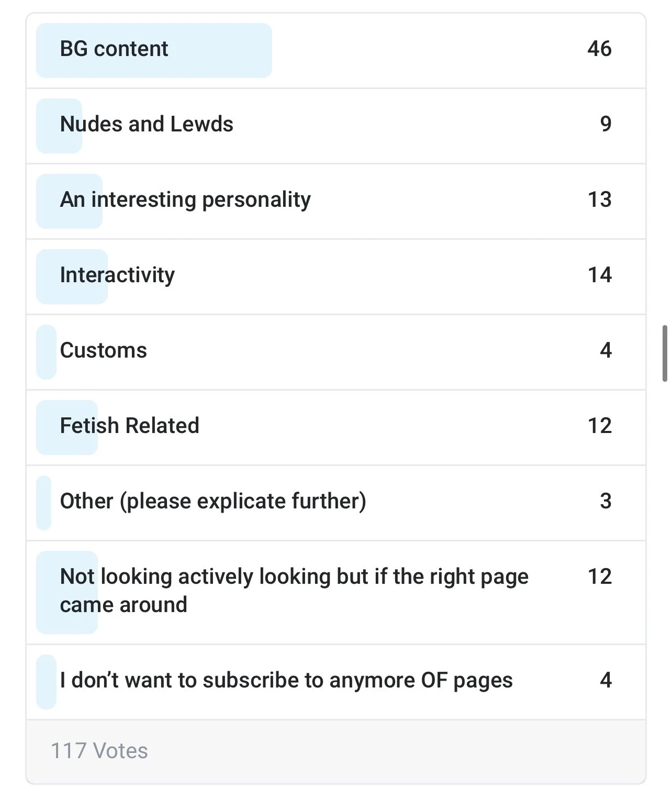Select the Interactivity poll option
672x799 pixels.
(x=336, y=276)
